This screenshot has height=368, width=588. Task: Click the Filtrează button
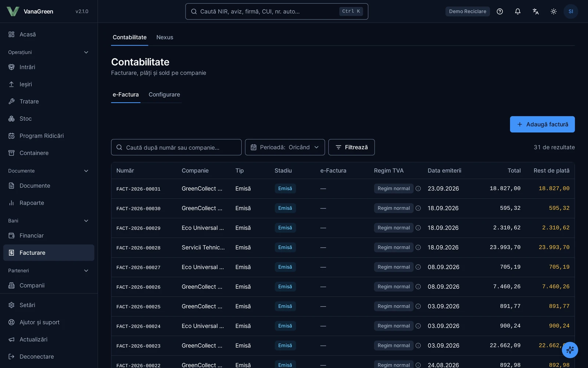(x=351, y=147)
